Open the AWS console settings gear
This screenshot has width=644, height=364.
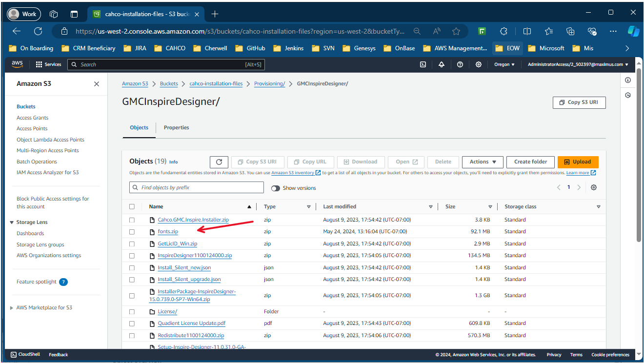(479, 64)
